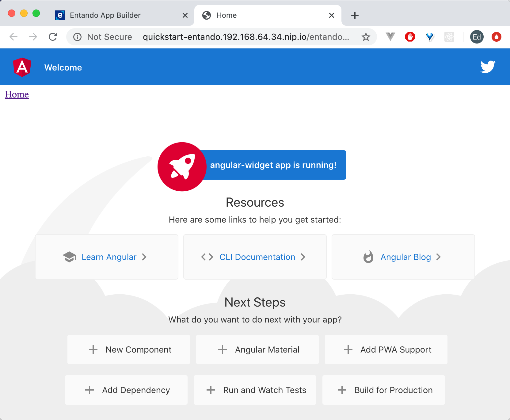Click the code brackets icon near CLI Documentation

(x=207, y=257)
